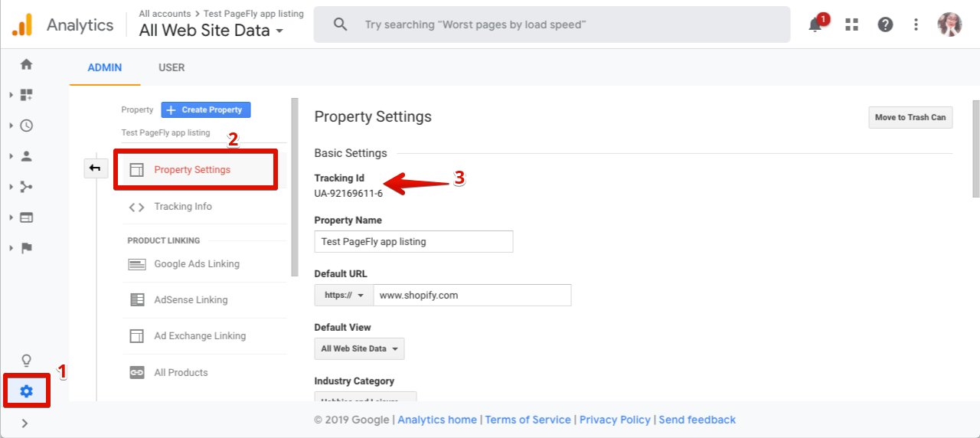Select Google Ads Linking menu item

click(x=204, y=264)
